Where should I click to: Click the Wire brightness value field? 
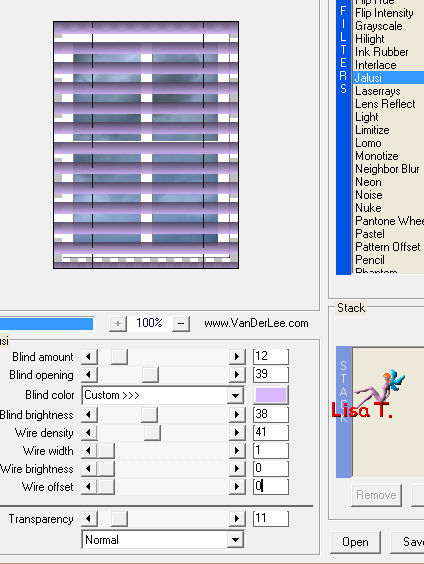click(x=270, y=468)
